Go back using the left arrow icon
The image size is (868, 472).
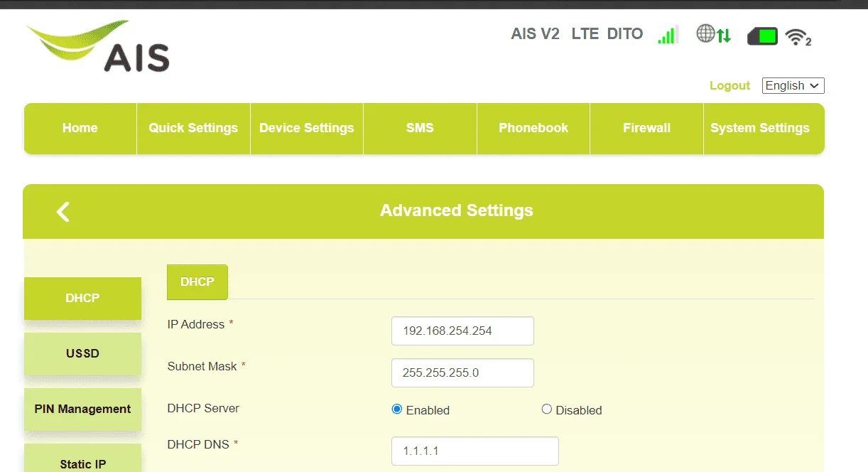pyautogui.click(x=63, y=211)
